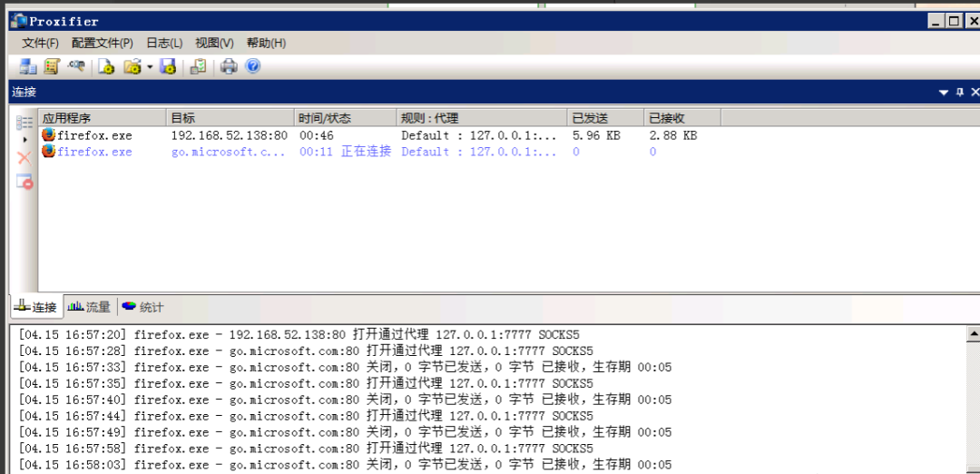This screenshot has height=474, width=980.
Task: Open Name Resolution .com icon
Action: click(76, 66)
